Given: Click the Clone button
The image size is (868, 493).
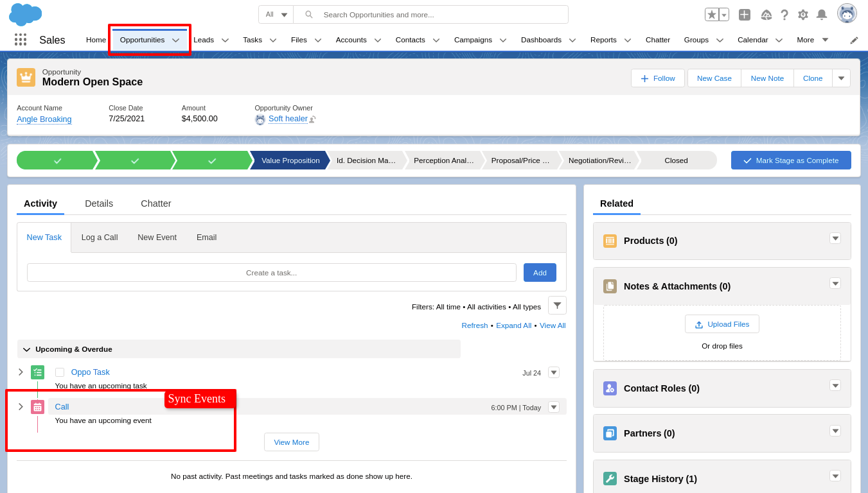Looking at the screenshot, I should (x=813, y=78).
